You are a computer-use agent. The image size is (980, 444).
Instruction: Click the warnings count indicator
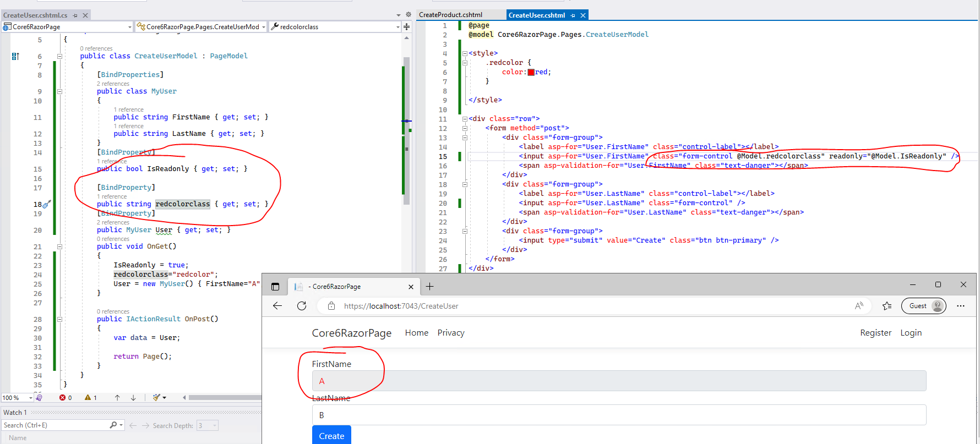[91, 398]
